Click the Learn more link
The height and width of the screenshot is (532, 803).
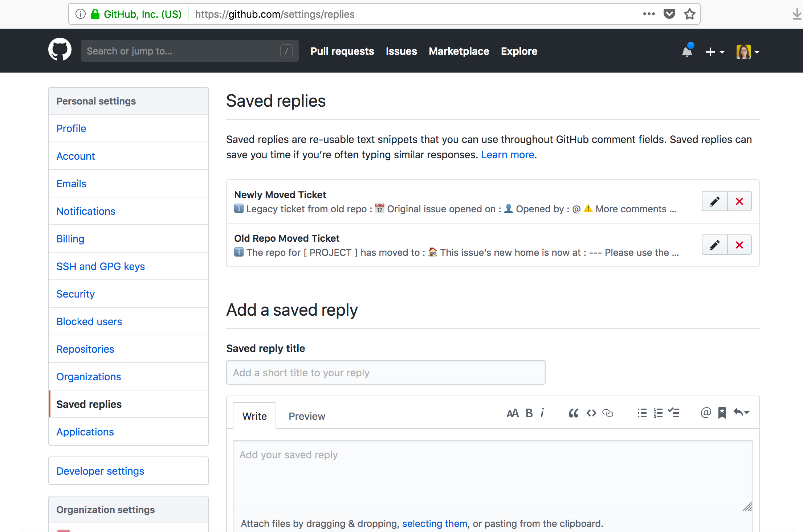pos(508,155)
